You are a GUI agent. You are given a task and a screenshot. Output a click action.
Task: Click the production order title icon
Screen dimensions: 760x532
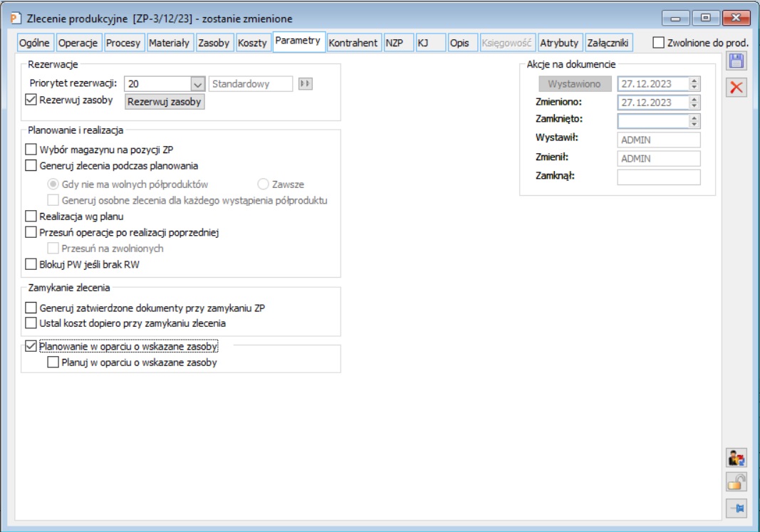point(16,19)
